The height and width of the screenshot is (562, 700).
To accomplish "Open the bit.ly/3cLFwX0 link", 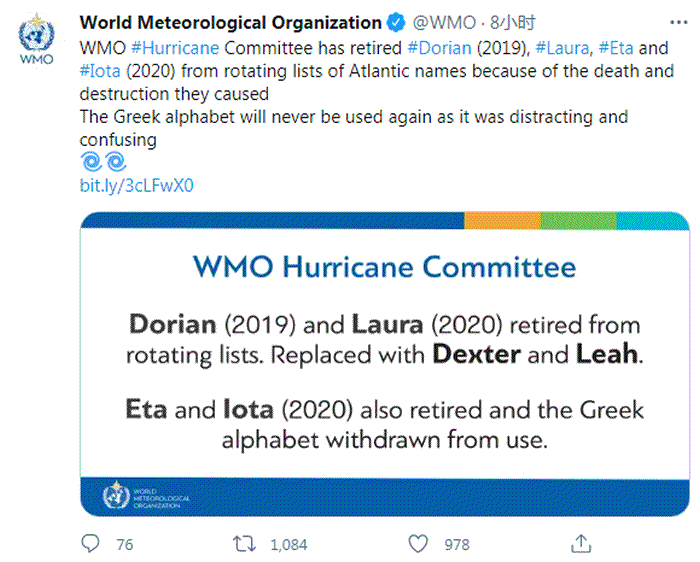I will [x=136, y=187].
